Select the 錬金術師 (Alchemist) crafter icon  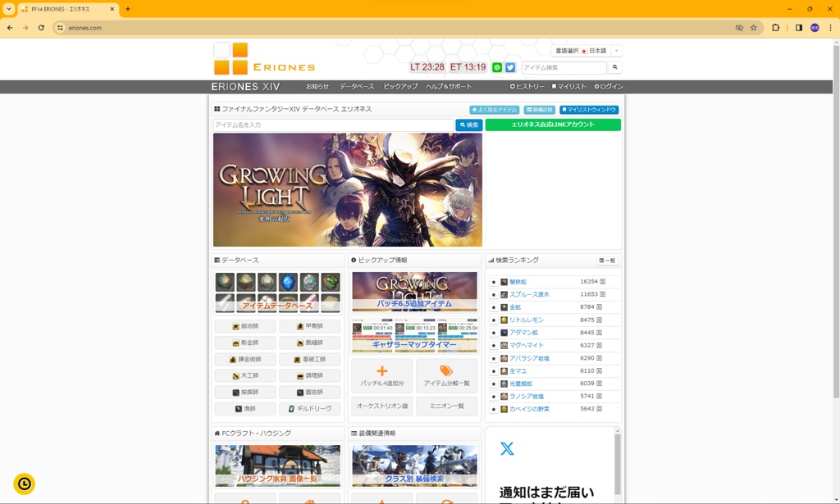[x=243, y=359]
